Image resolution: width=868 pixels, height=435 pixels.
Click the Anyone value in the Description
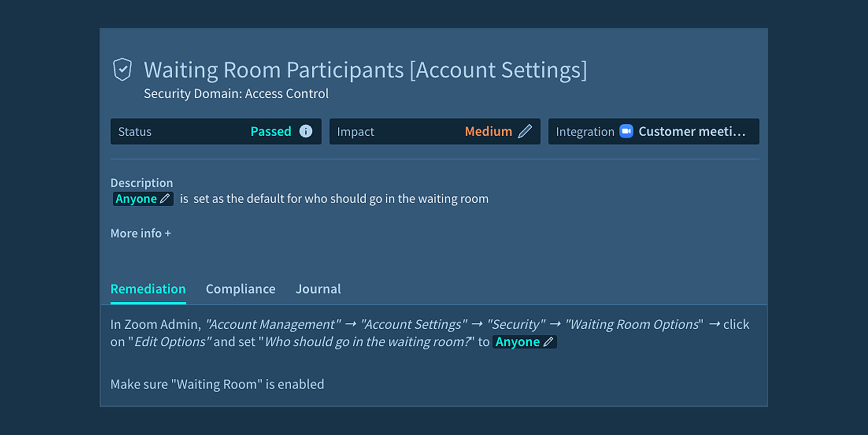(x=136, y=199)
